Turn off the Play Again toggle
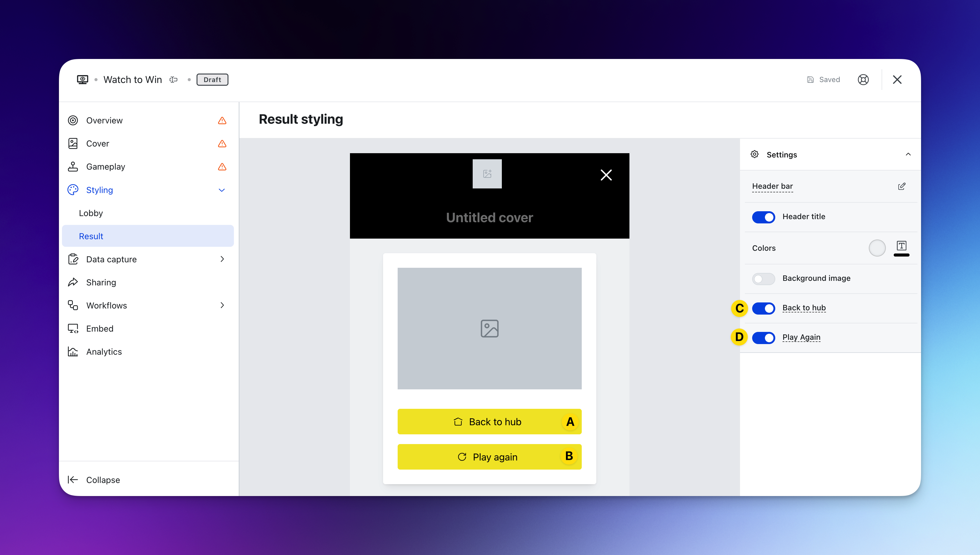This screenshot has width=980, height=555. pyautogui.click(x=763, y=338)
